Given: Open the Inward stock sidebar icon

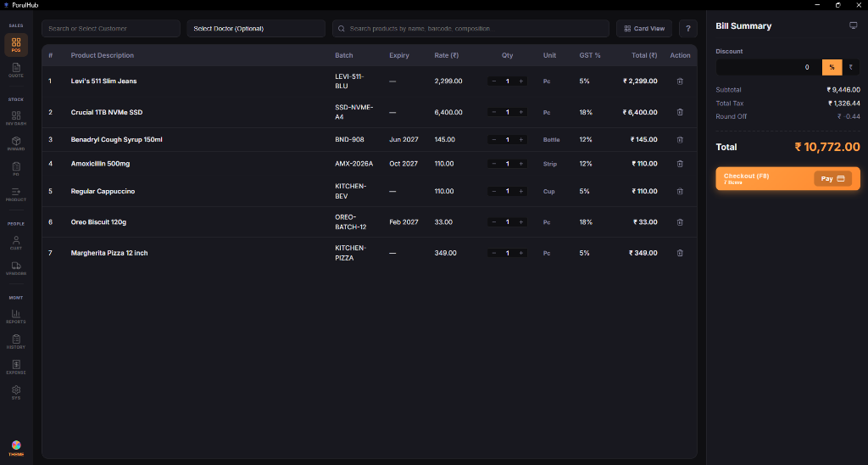Looking at the screenshot, I should point(16,143).
